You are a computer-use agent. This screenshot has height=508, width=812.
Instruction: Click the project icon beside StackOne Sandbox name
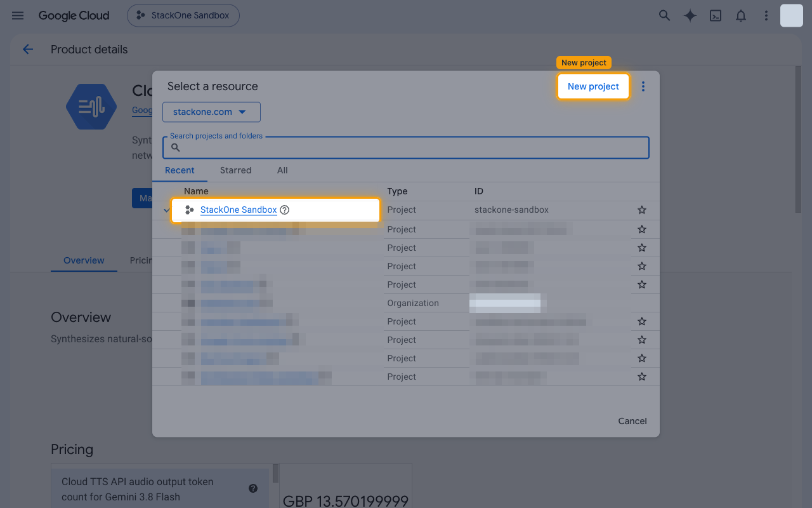pyautogui.click(x=189, y=210)
